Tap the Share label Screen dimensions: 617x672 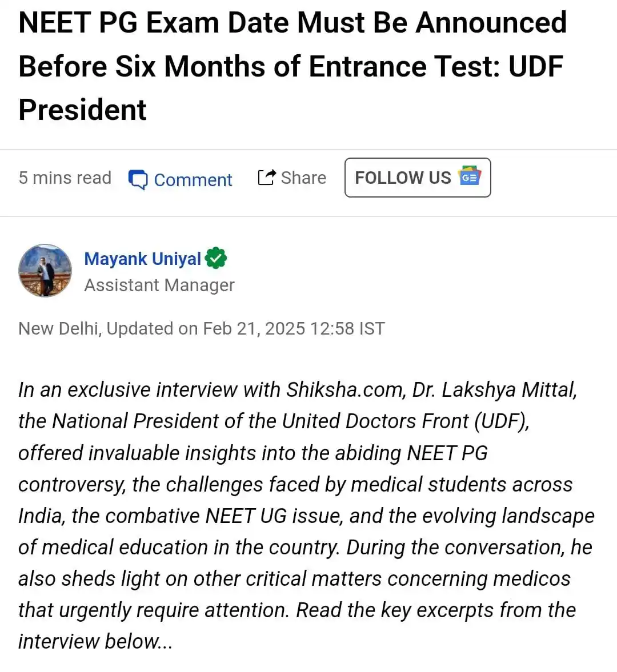[303, 178]
